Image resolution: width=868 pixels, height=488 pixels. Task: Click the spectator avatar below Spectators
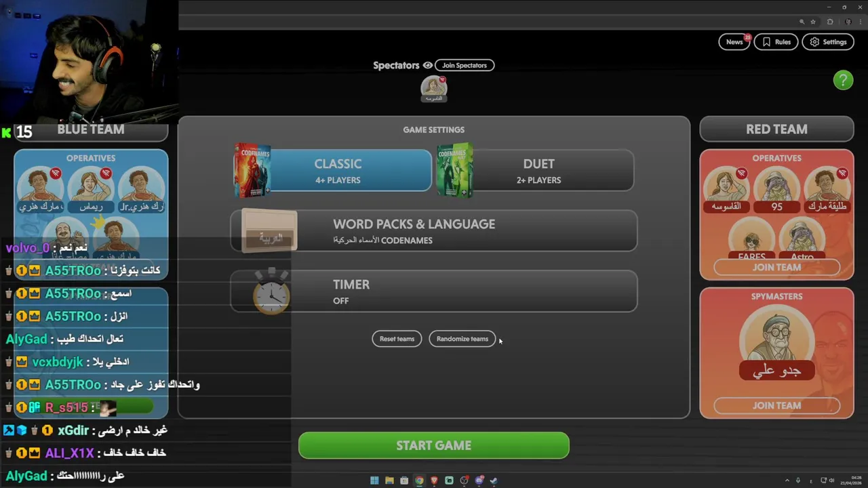point(433,88)
